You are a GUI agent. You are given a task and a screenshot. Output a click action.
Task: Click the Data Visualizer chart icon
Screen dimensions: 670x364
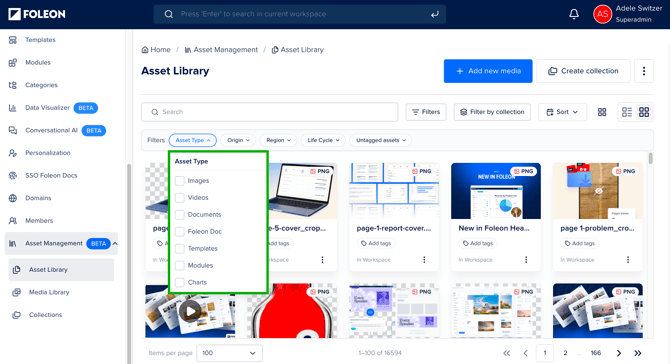point(13,108)
